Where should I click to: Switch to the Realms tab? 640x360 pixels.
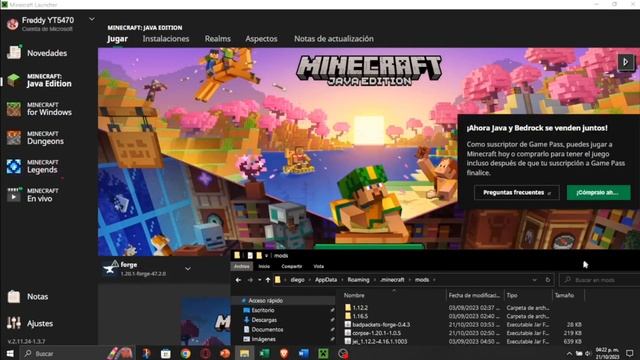coord(218,39)
